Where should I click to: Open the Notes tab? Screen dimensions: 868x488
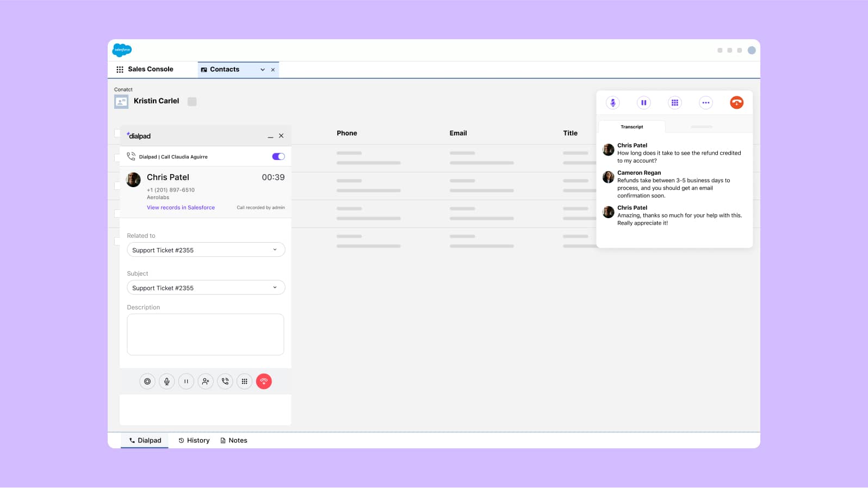click(x=234, y=441)
